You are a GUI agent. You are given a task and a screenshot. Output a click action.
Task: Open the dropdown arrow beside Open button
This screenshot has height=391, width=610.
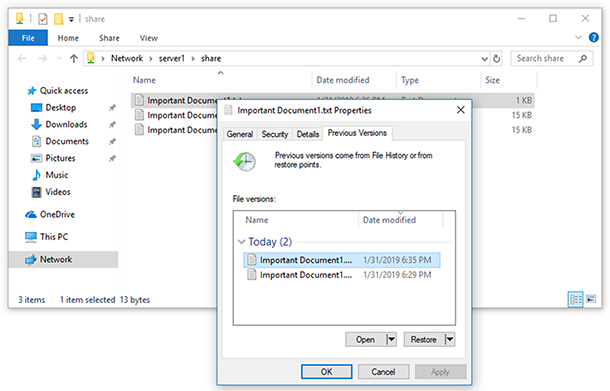391,339
